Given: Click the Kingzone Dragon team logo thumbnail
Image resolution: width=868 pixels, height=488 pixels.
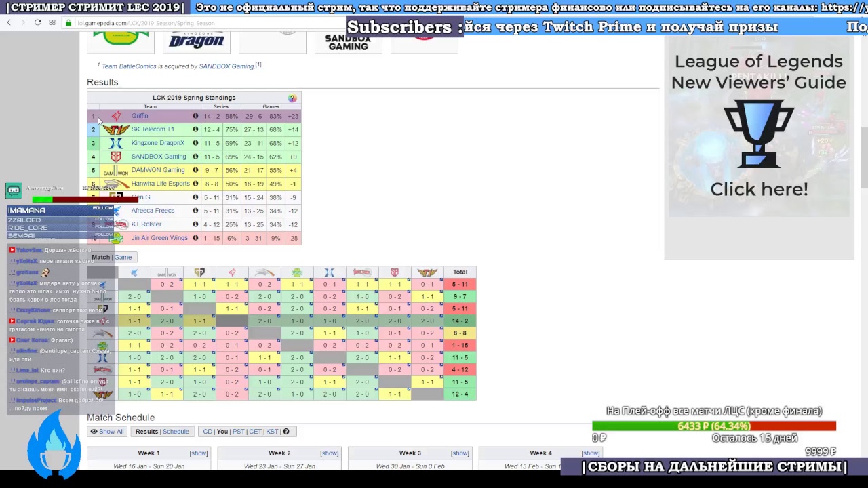Looking at the screenshot, I should point(197,41).
